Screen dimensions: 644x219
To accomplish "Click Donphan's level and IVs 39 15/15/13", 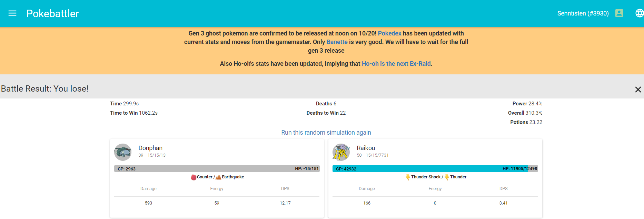I will pos(152,155).
